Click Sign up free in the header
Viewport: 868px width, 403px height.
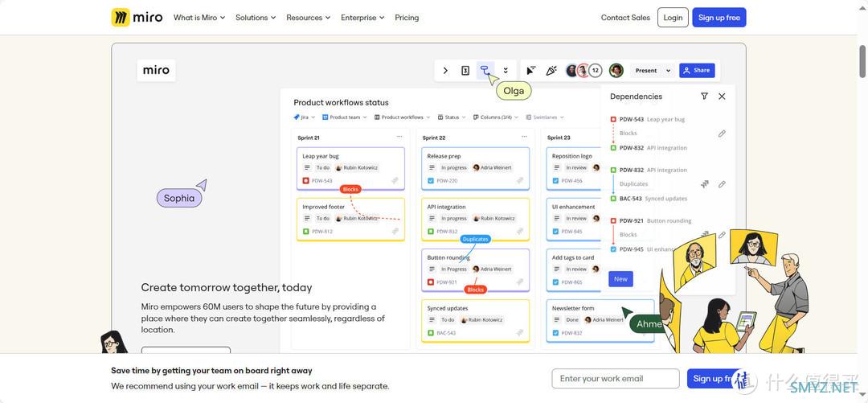pos(719,18)
